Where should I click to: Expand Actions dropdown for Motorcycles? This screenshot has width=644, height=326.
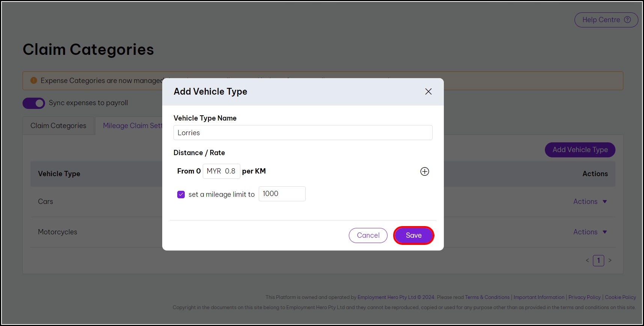(x=590, y=232)
